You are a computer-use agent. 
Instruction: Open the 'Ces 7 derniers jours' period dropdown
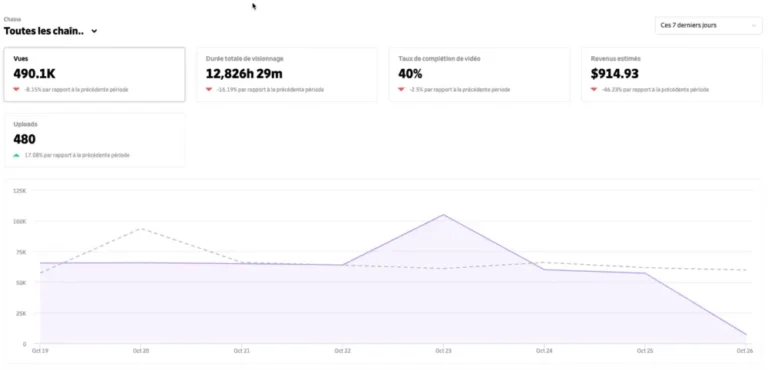(x=708, y=25)
